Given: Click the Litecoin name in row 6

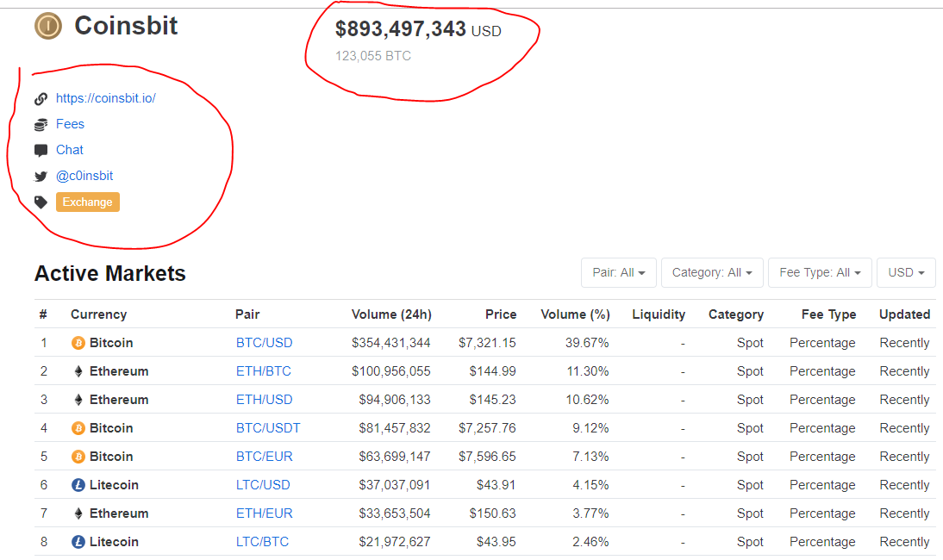Looking at the screenshot, I should pos(115,485).
